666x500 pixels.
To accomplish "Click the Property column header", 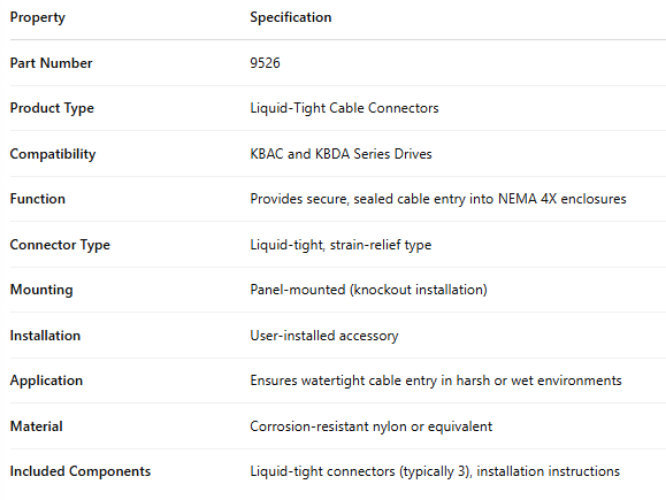I will pyautogui.click(x=38, y=17).
